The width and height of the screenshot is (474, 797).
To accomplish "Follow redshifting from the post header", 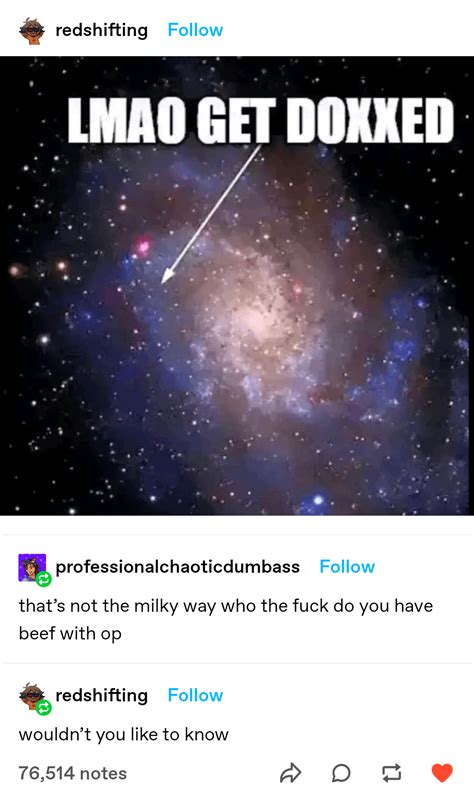I will [195, 30].
